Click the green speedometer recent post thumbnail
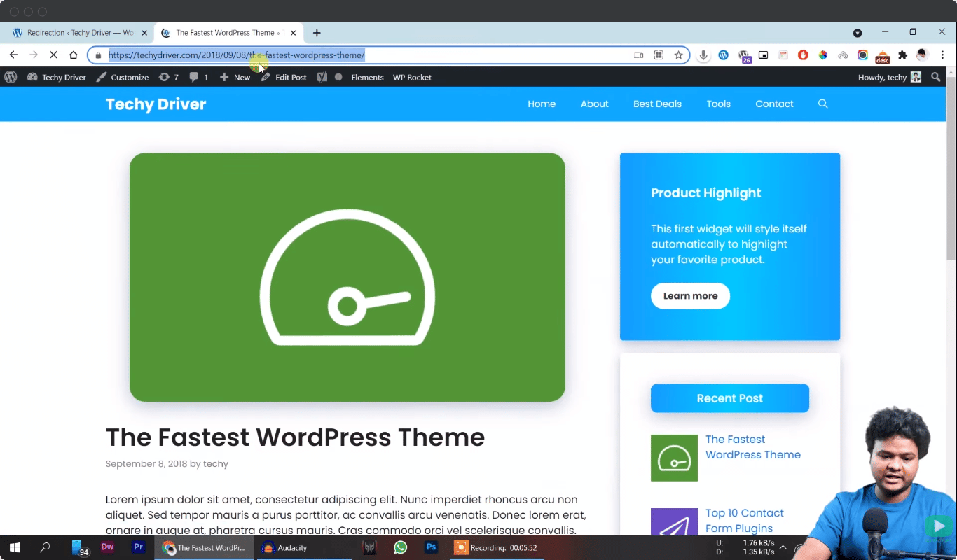 tap(674, 458)
